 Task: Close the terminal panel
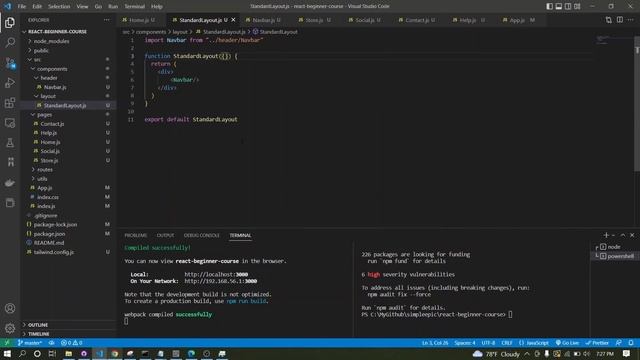tap(632, 235)
